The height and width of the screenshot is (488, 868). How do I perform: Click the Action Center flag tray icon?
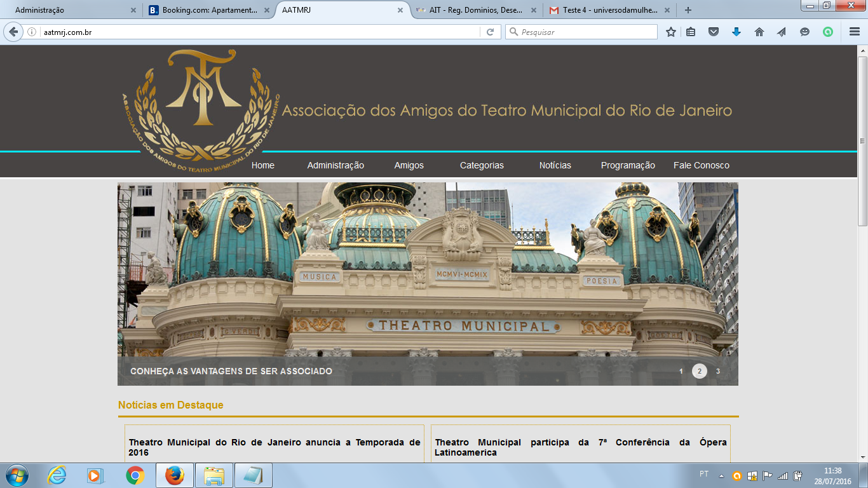click(768, 475)
